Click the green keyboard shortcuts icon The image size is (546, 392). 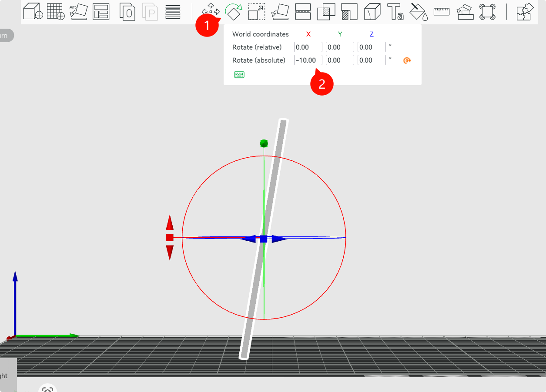239,75
